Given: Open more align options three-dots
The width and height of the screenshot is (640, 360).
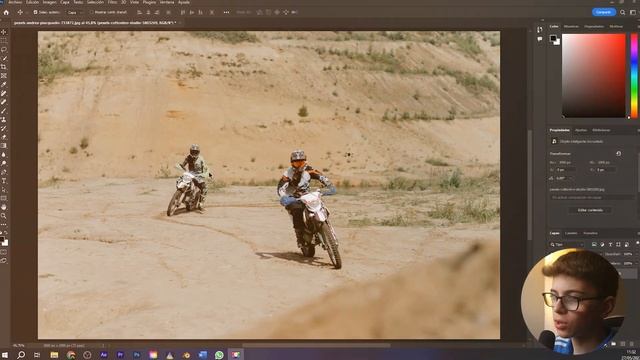Looking at the screenshot, I should (226, 12).
